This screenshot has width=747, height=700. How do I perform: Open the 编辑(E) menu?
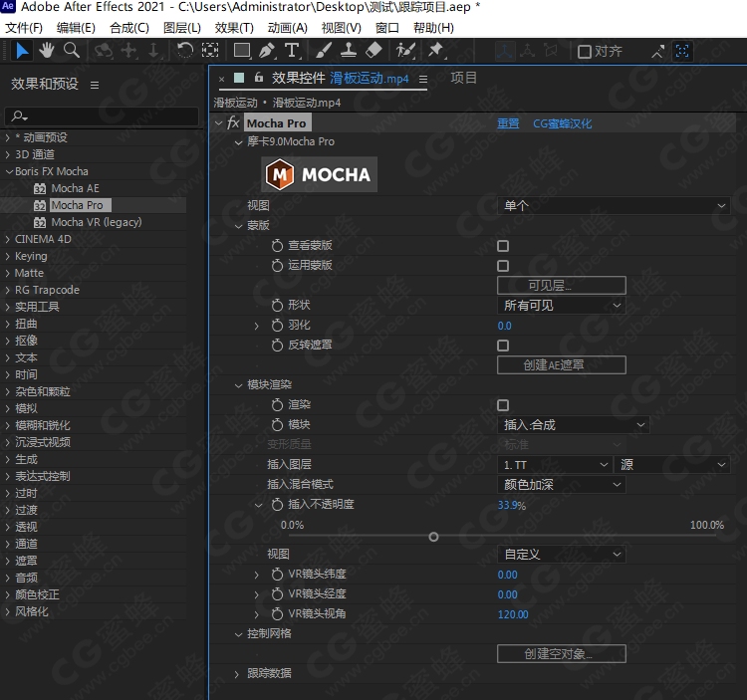(76, 28)
